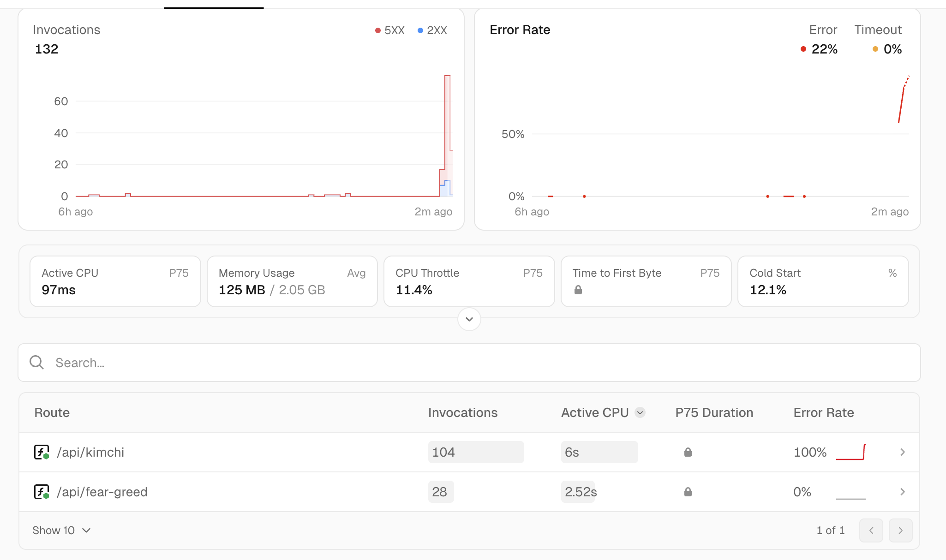Sort by the Error Rate column header

click(x=823, y=412)
